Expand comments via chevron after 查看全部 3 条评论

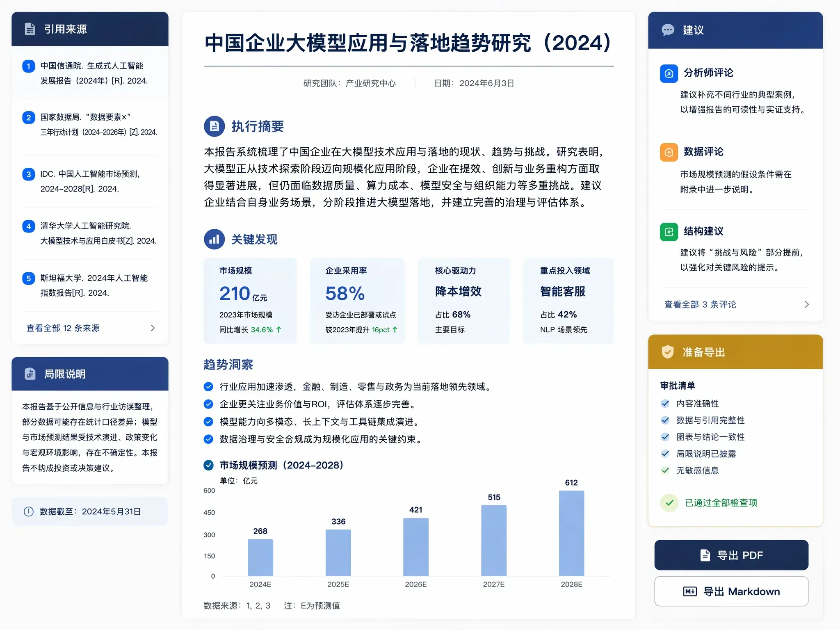[806, 304]
